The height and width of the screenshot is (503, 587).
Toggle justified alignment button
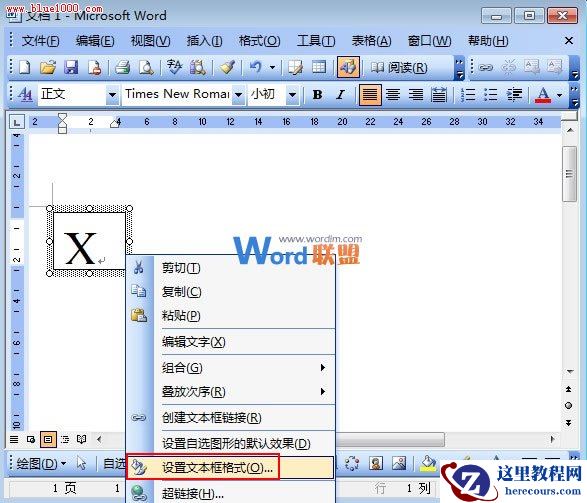[370, 95]
